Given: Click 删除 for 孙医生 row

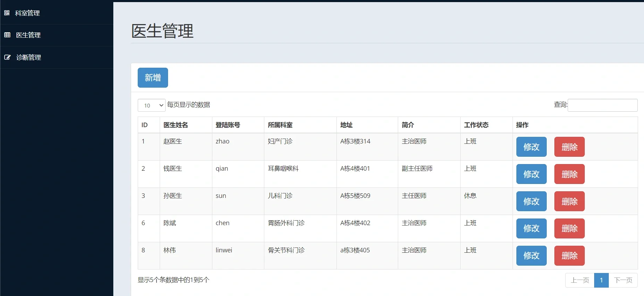Looking at the screenshot, I should (x=569, y=201).
